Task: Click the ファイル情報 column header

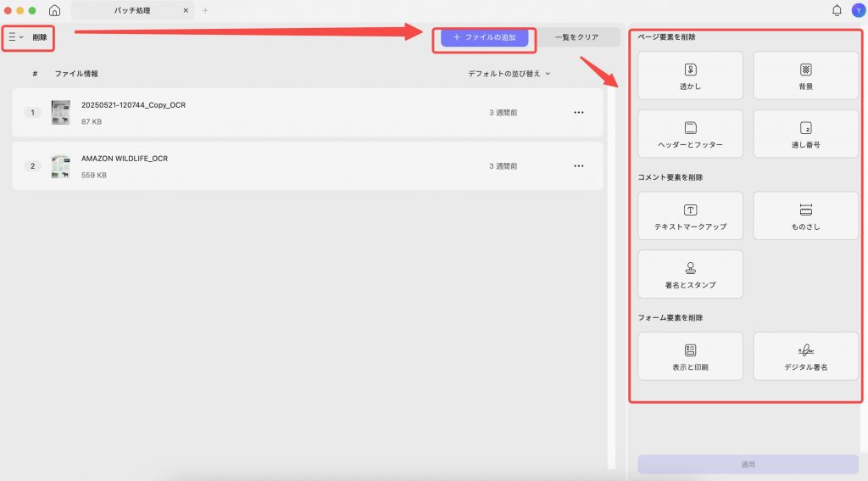Action: pos(76,74)
